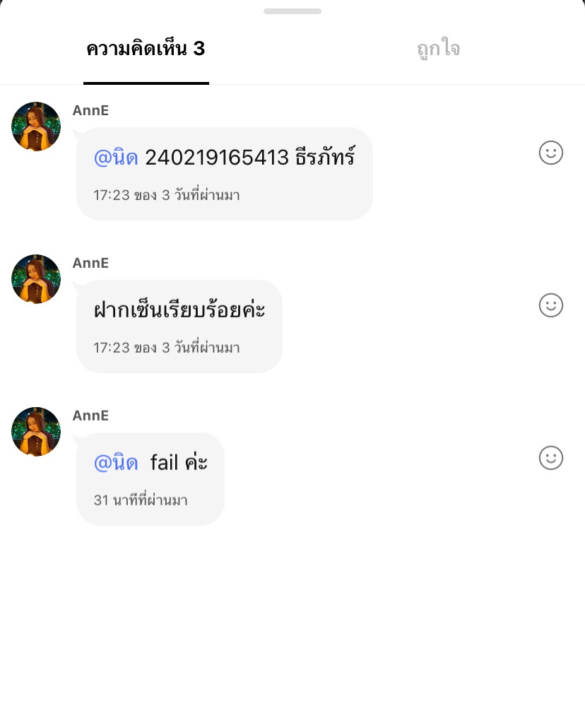Add emoji reaction to the 240219165413 comment

click(550, 153)
